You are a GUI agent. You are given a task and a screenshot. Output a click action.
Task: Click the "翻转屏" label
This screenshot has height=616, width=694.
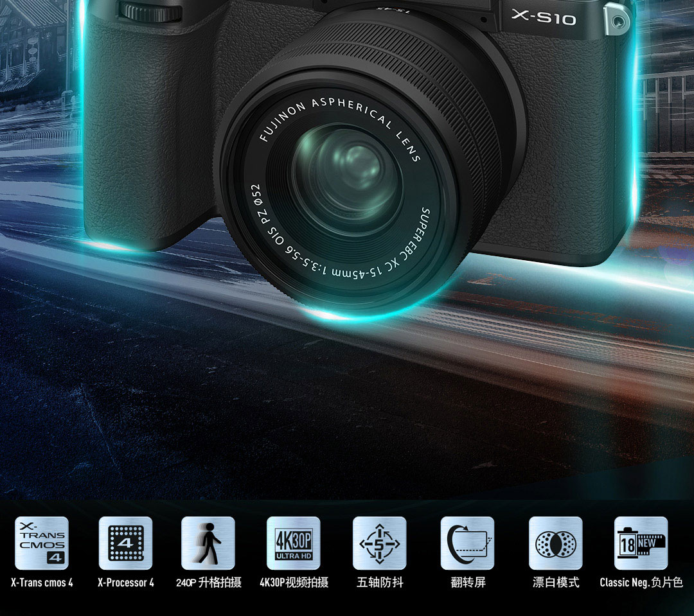tap(468, 583)
